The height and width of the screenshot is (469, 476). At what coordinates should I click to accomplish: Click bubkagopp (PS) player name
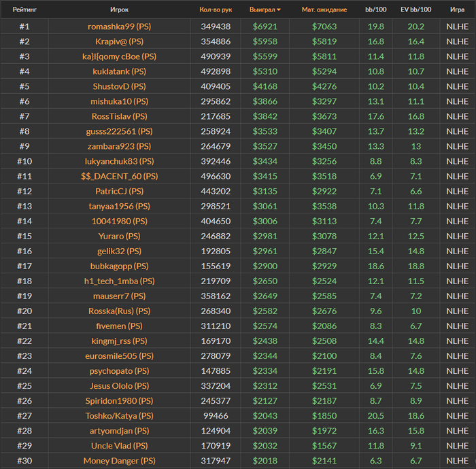[x=119, y=266]
